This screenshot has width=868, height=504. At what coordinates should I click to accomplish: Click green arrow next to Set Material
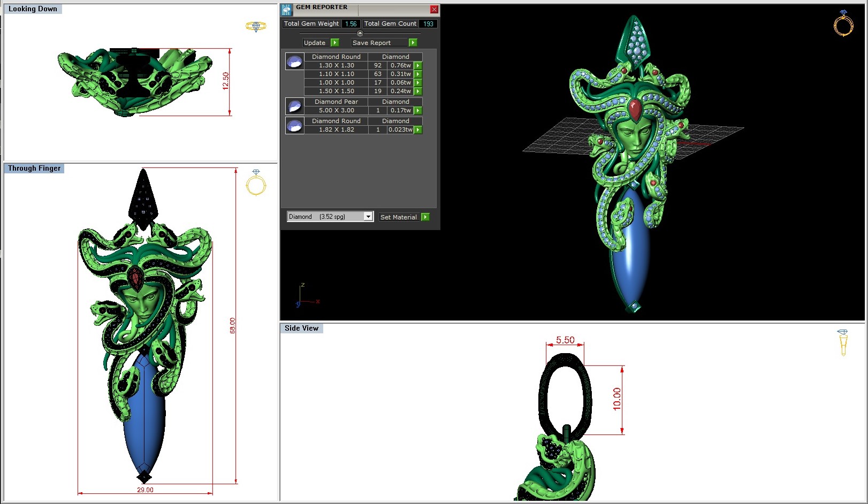coord(425,217)
